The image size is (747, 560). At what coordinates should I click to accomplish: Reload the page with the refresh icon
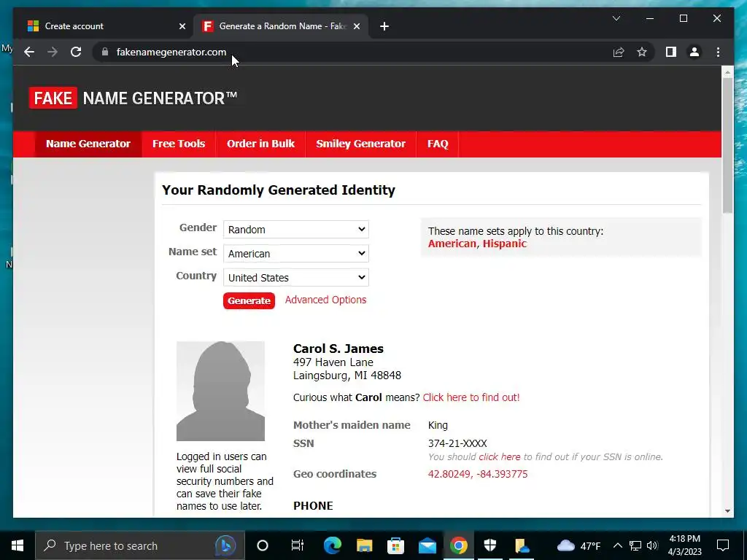[76, 52]
